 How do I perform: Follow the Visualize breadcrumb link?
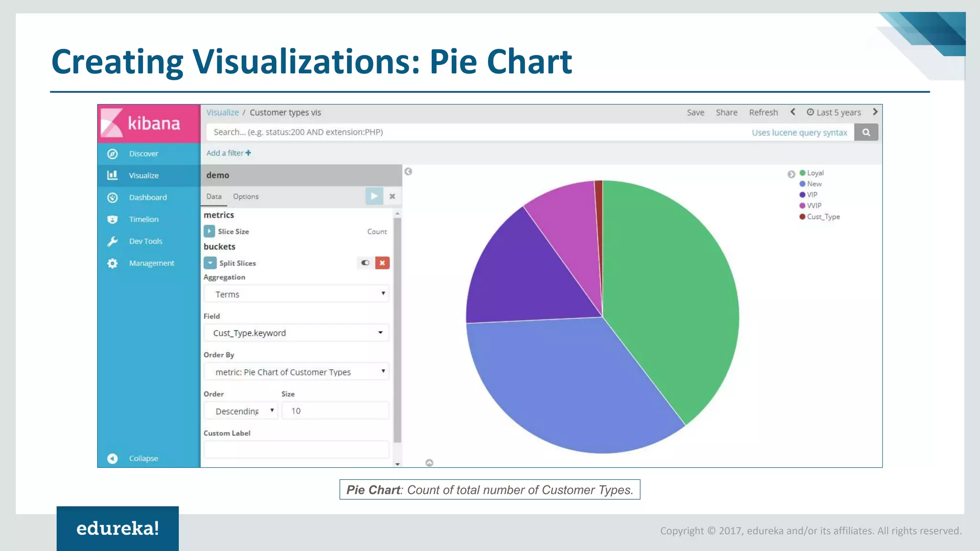[223, 112]
